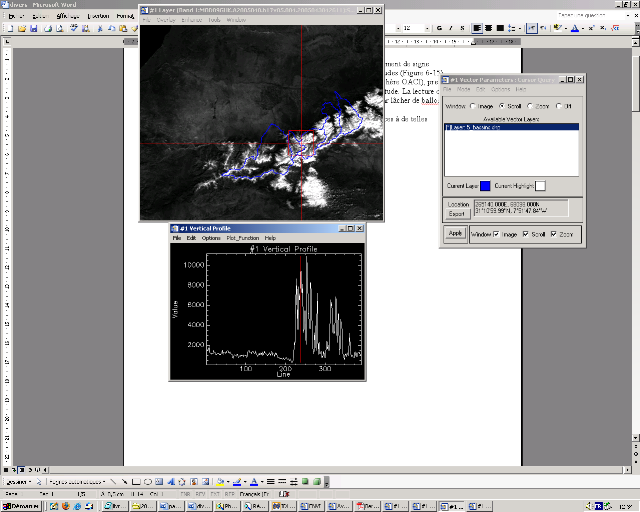Screen dimensions: 640x512
Task: Select the Oval drawing tool
Action: [x=146, y=481]
